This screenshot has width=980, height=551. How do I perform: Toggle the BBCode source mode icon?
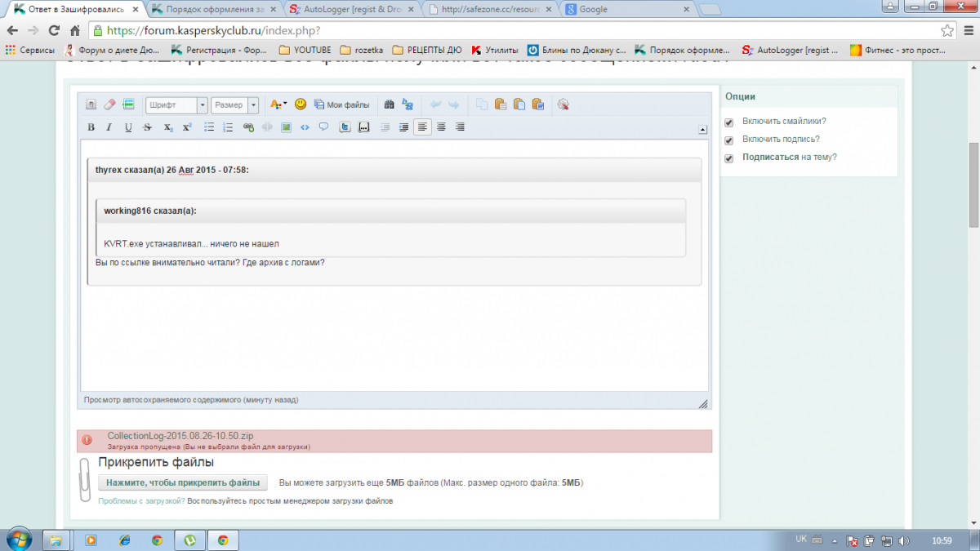[91, 104]
